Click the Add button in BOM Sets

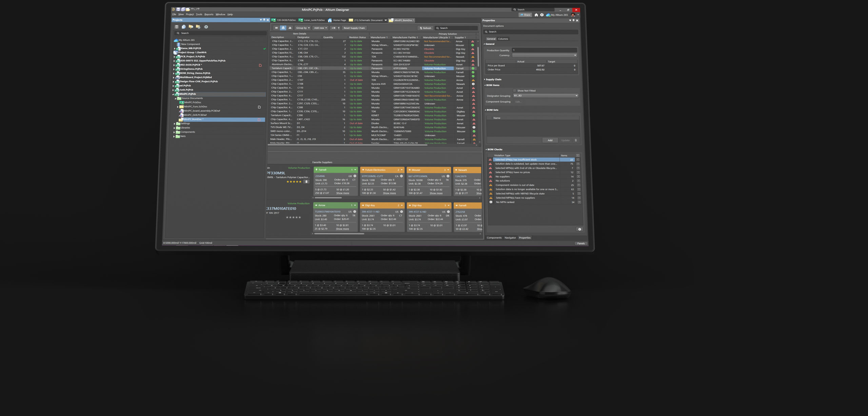[550, 140]
